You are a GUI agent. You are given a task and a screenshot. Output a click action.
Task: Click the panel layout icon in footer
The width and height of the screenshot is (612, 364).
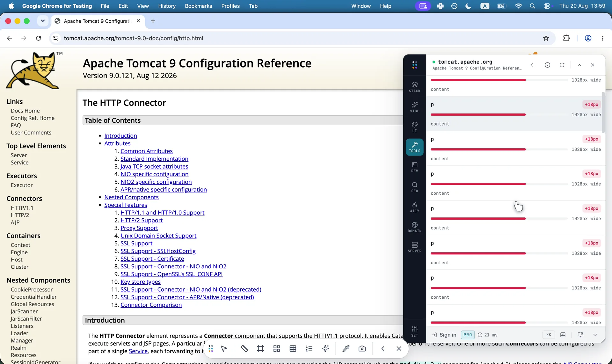coord(563,335)
